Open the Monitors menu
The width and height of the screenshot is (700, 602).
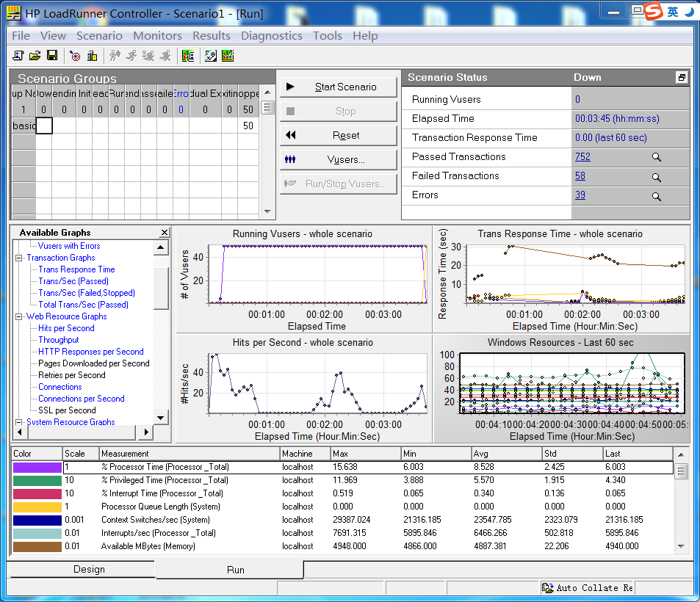[158, 36]
